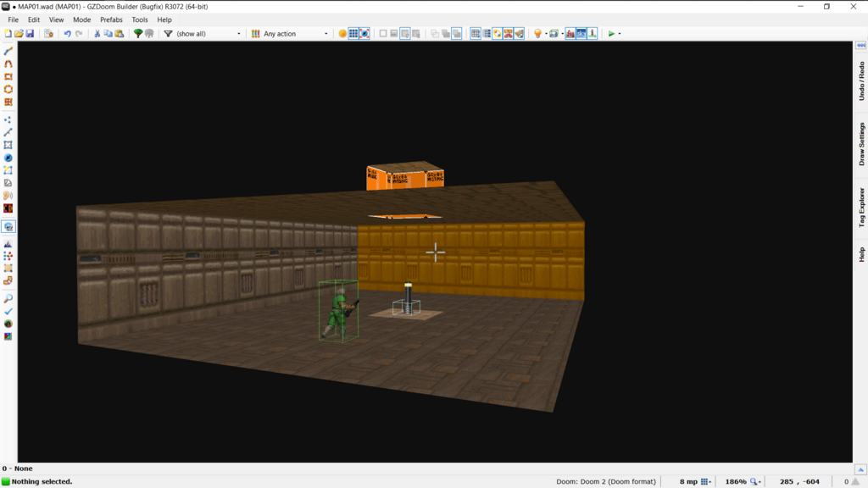Run the Map Analysis checkmark tool
Viewport: 868px width, 488px height.
pos(8,312)
